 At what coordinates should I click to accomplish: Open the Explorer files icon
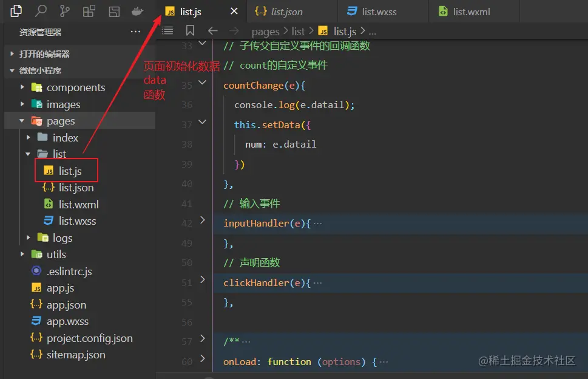coord(16,12)
